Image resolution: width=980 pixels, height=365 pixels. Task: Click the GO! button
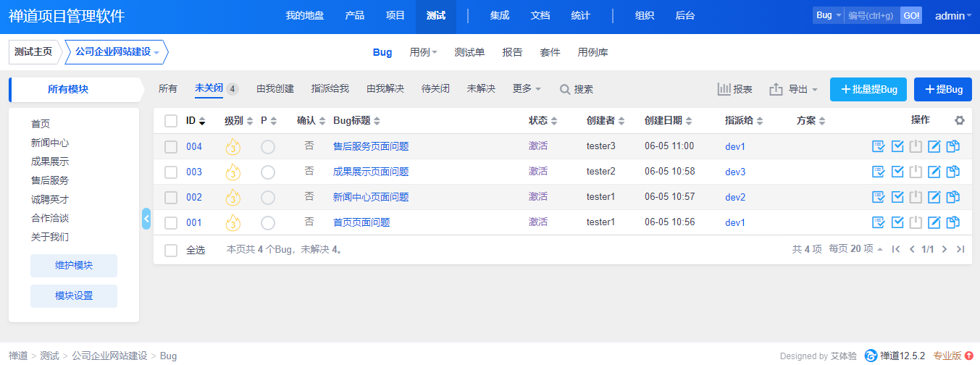pos(911,15)
